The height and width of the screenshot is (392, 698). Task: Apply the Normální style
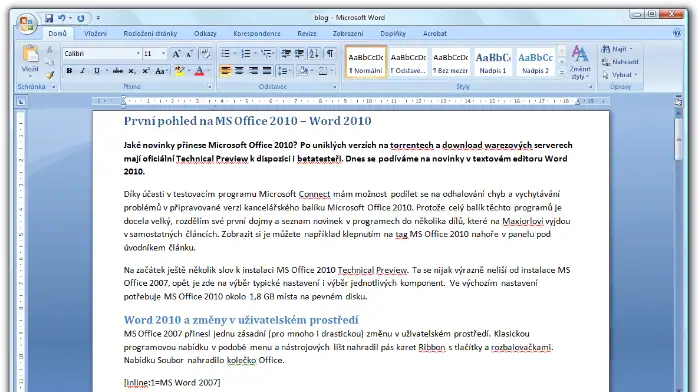coord(365,62)
